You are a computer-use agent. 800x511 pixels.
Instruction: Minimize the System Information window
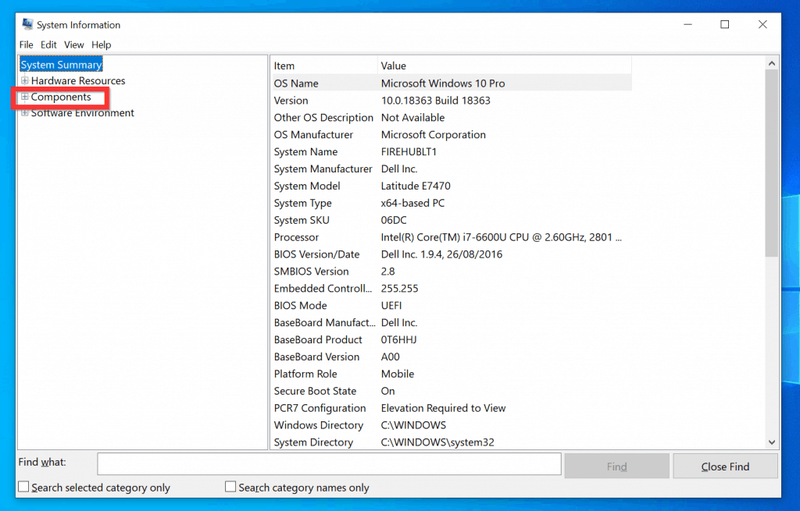[688, 24]
